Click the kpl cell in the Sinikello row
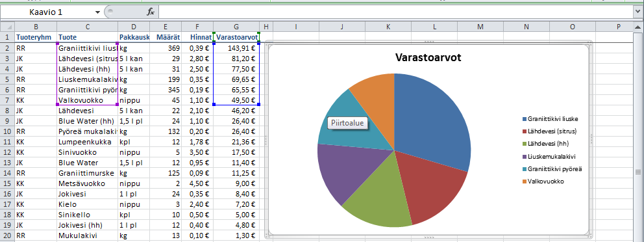This screenshot has height=242, width=644. 134,215
